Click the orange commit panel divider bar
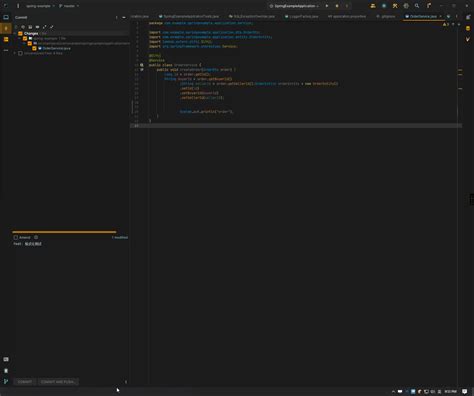Viewport: 474px width, 396px height. point(64,232)
